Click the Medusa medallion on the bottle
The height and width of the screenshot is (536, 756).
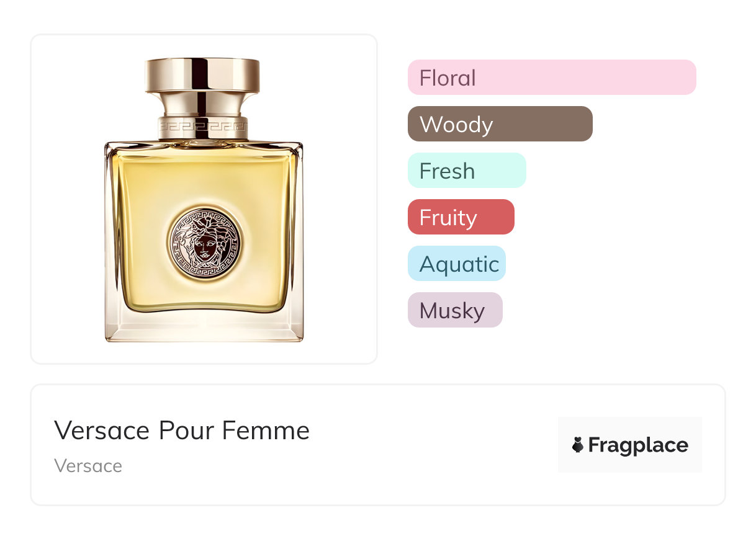click(204, 244)
